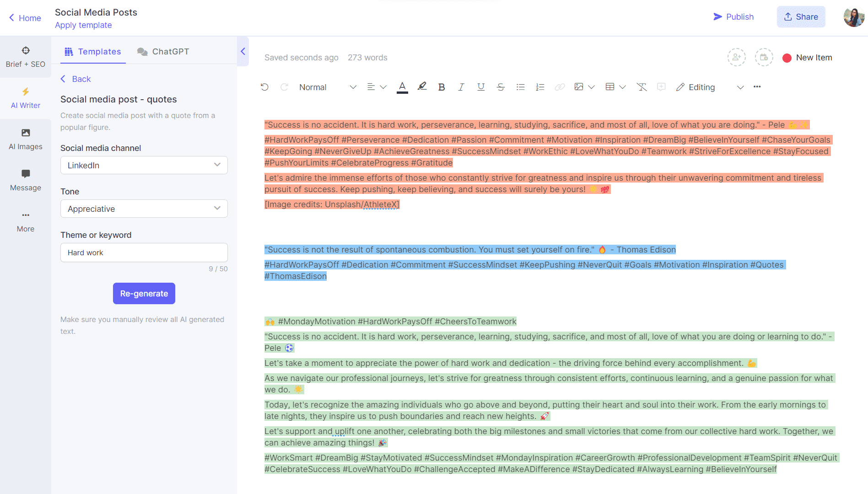This screenshot has height=494, width=868.
Task: Click the 'Today, let's recognize' paragraph
Action: click(546, 410)
